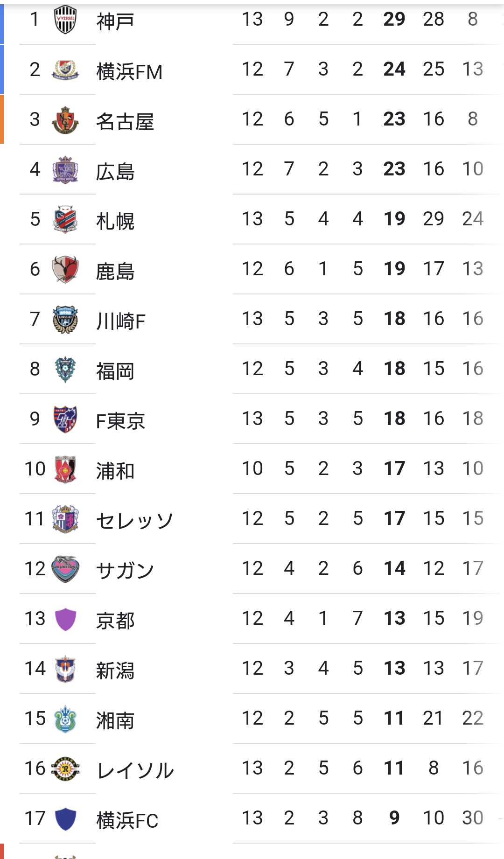The height and width of the screenshot is (859, 504).
Task: Click the 湘南 Bellmare green crest
Action: (x=65, y=719)
